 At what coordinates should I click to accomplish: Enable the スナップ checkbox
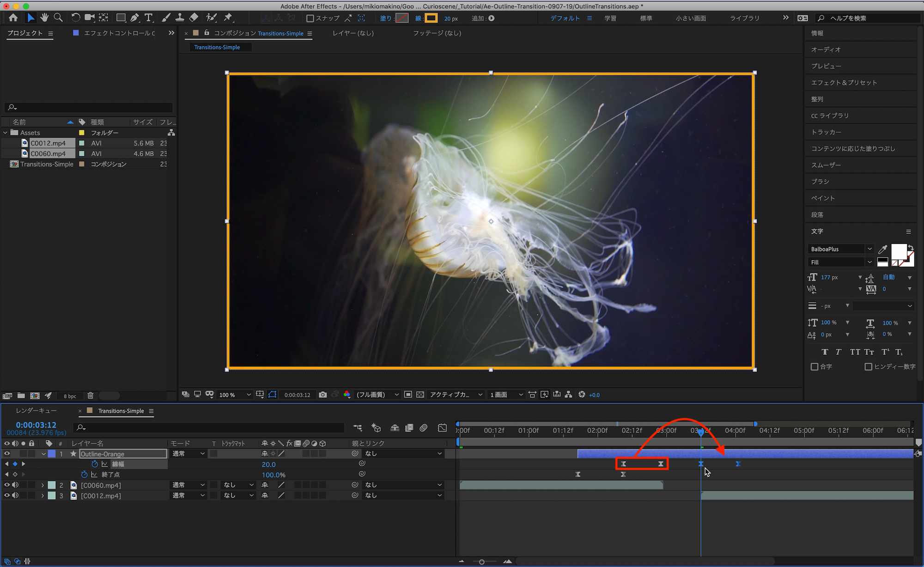point(310,18)
